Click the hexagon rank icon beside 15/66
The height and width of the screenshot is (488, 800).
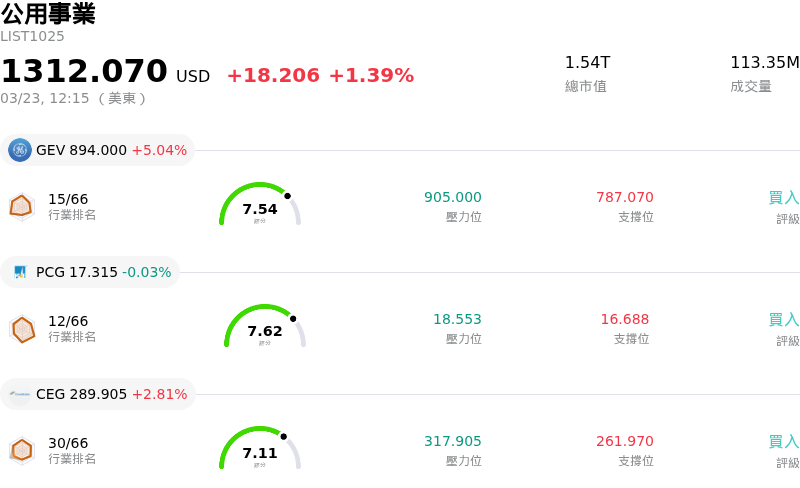[21, 206]
